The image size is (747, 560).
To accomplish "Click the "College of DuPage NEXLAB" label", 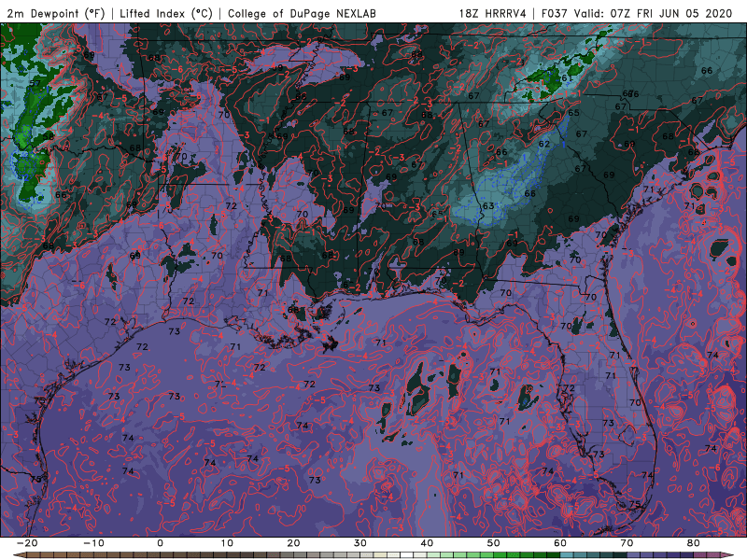I will [x=302, y=13].
